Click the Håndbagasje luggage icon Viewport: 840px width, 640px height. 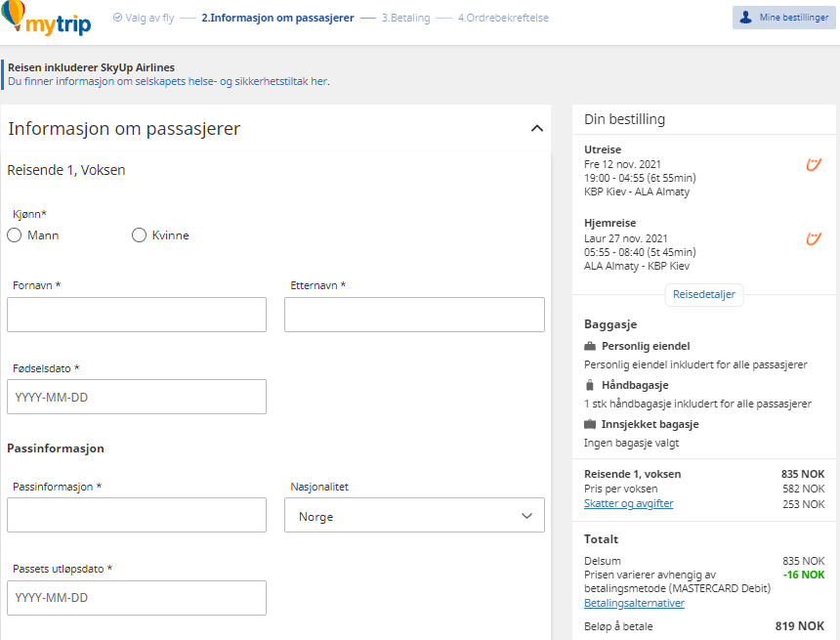pos(590,385)
